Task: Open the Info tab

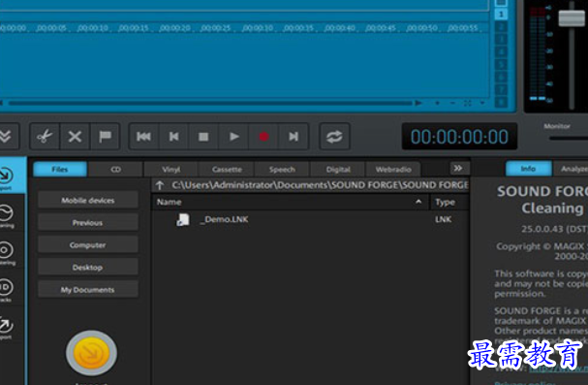Action: point(528,169)
